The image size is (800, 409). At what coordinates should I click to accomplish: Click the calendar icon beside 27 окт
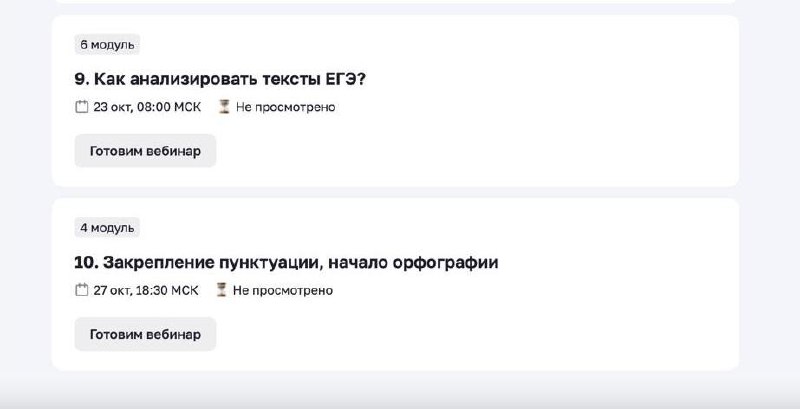point(82,291)
